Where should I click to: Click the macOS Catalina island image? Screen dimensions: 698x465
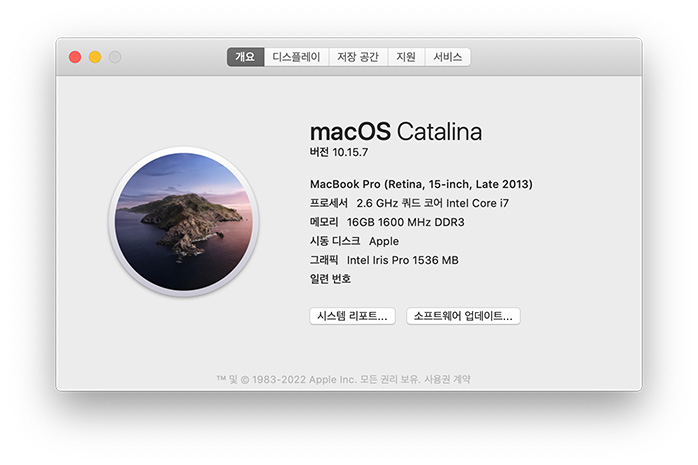point(184,221)
